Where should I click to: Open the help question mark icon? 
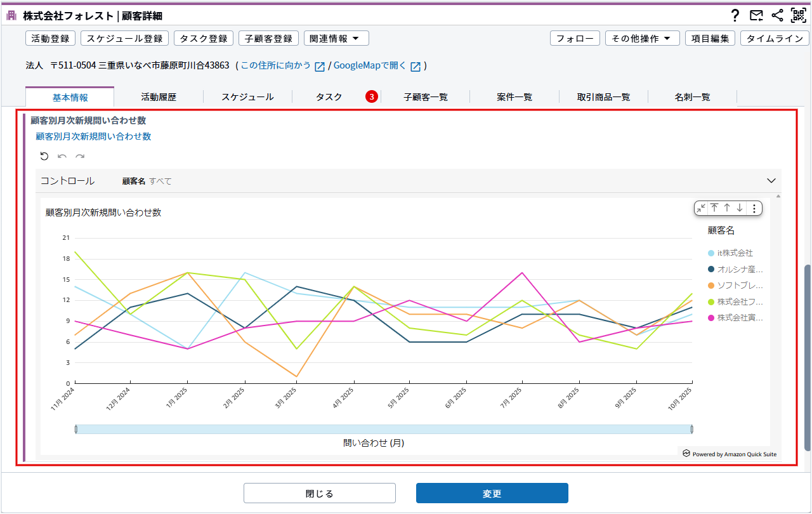click(735, 15)
